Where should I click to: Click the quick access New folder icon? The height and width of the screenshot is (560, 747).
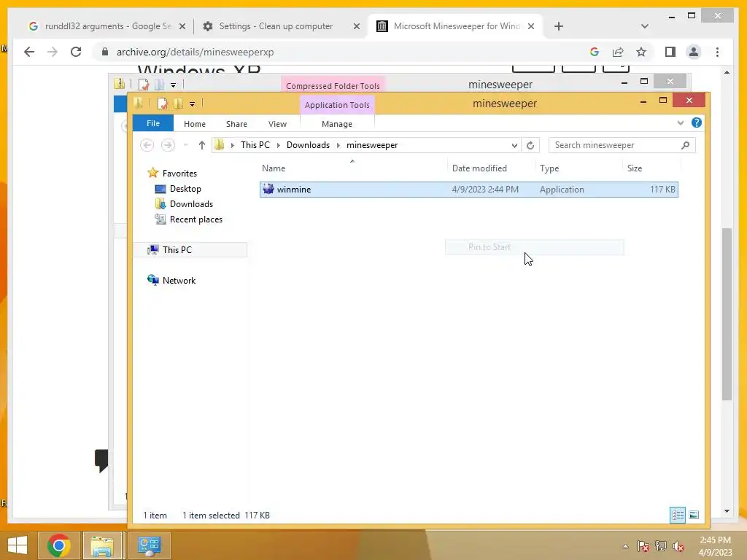tap(178, 104)
